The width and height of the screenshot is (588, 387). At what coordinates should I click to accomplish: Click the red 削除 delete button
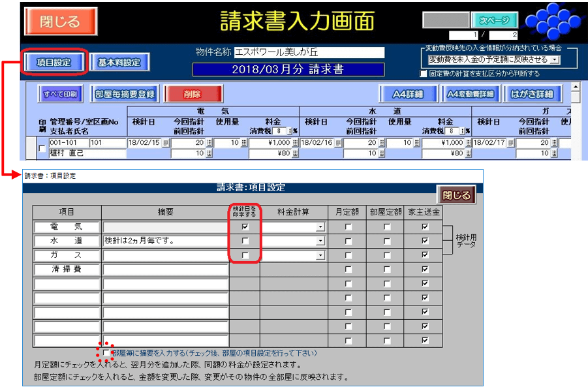(x=193, y=94)
